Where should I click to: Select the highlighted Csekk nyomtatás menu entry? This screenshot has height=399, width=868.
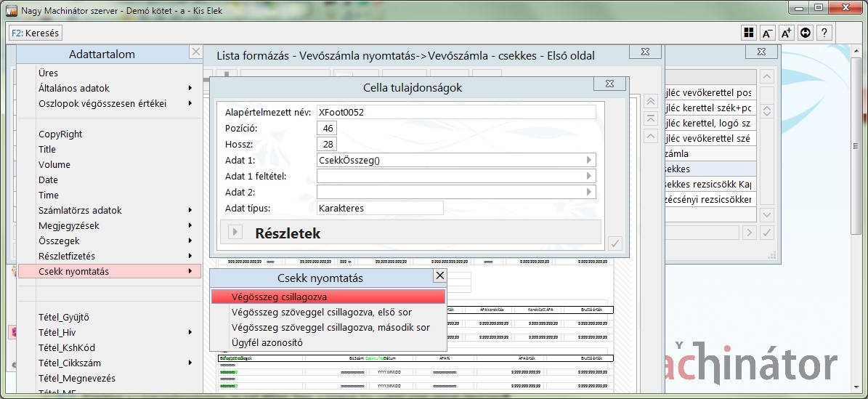coord(110,271)
